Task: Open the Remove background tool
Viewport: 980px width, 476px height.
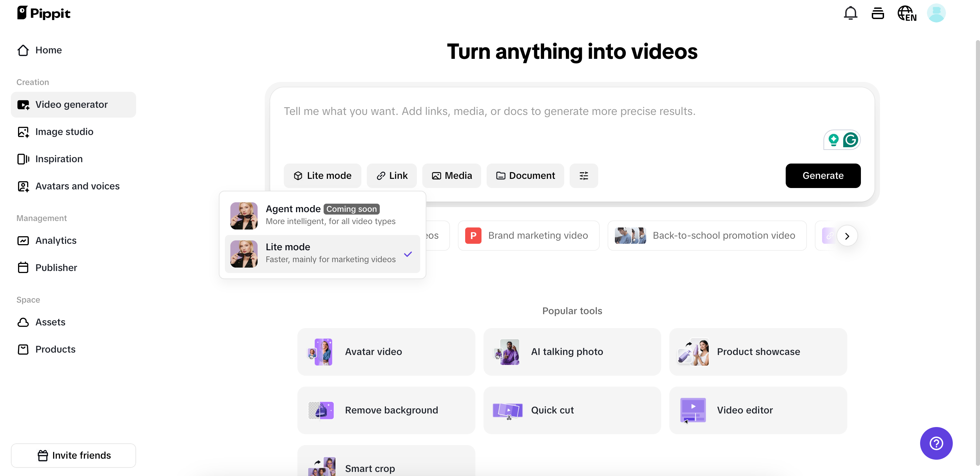Action: pyautogui.click(x=386, y=410)
